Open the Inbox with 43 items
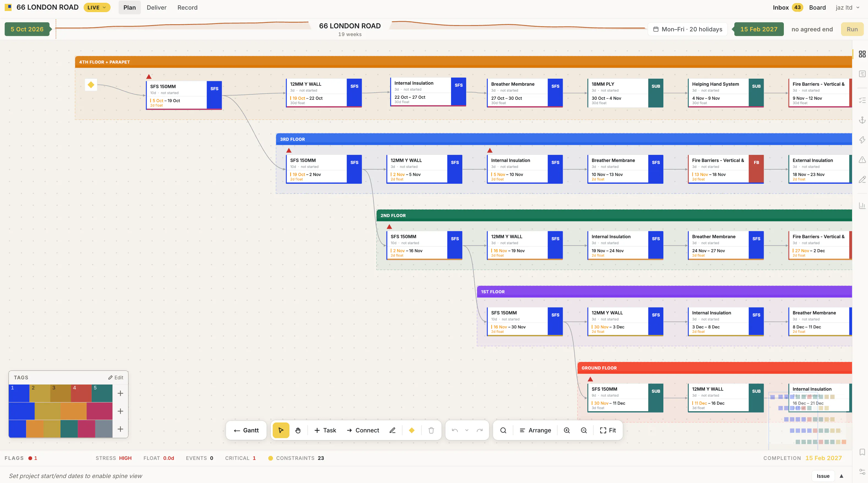This screenshot has height=483, width=868. tap(787, 7)
